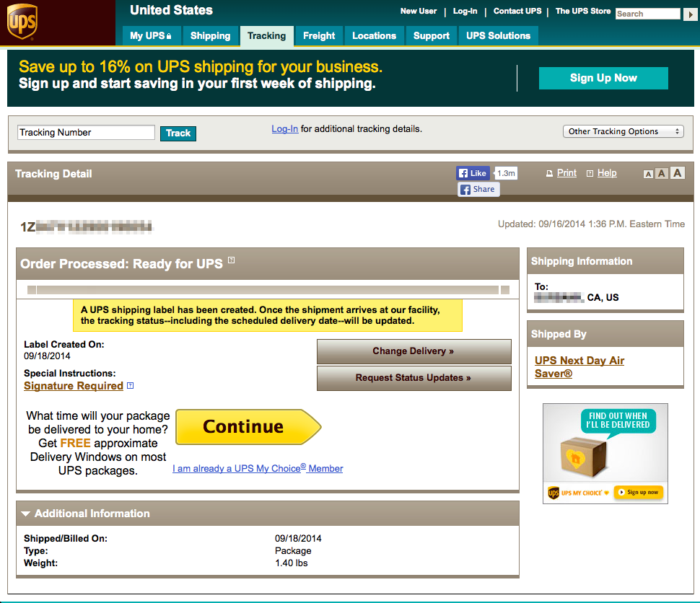Click the printer icon beside Print

(550, 173)
